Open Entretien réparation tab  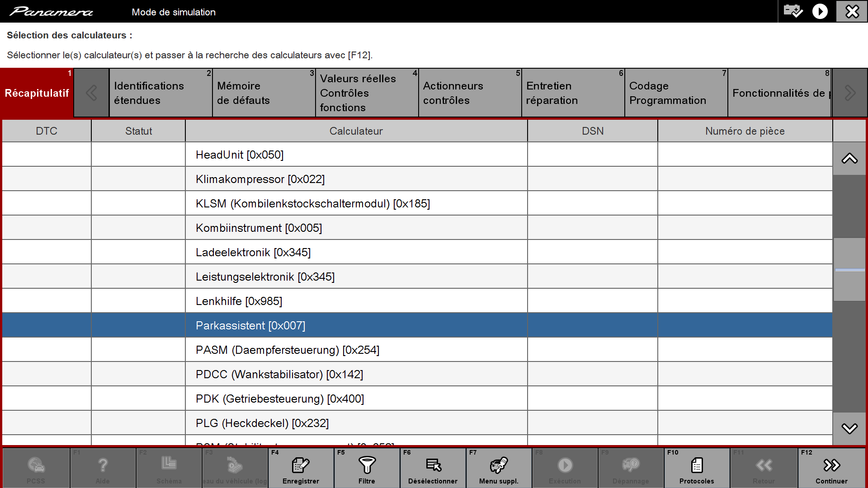click(573, 93)
